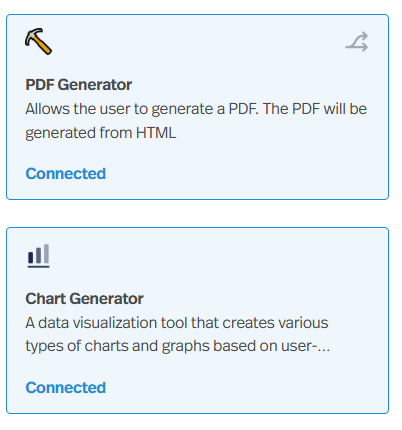Click the word 'user-' ending chart description
Image resolution: width=402 pixels, height=430 pixels.
coord(299,346)
